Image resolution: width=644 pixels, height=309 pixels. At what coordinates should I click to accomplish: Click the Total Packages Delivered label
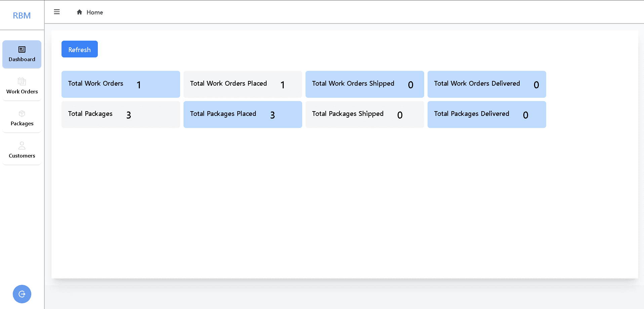coord(472,114)
